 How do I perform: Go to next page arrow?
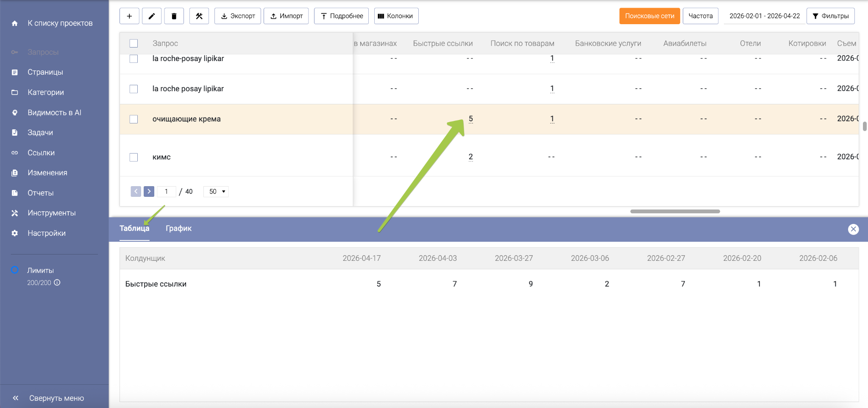[x=149, y=191]
